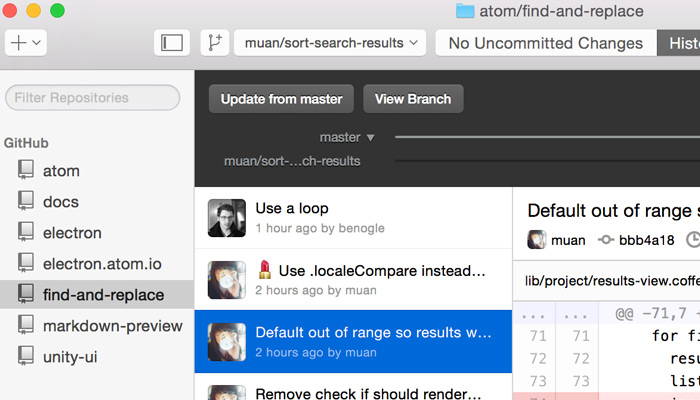
Task: Toggle the repository sidebar panel icon
Action: pos(172,43)
